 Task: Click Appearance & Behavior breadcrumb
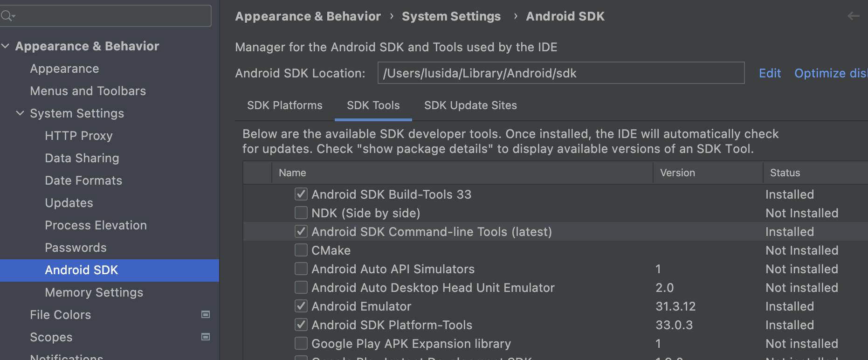(308, 16)
